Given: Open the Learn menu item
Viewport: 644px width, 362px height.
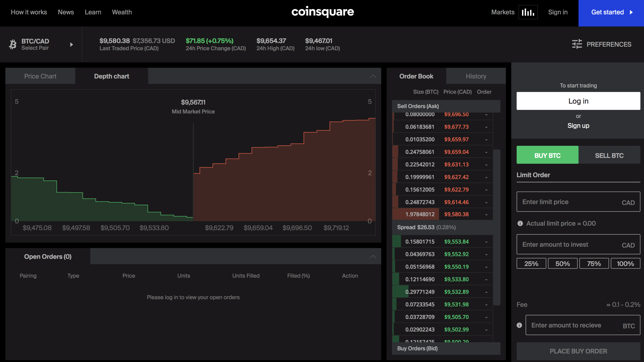Looking at the screenshot, I should point(93,12).
